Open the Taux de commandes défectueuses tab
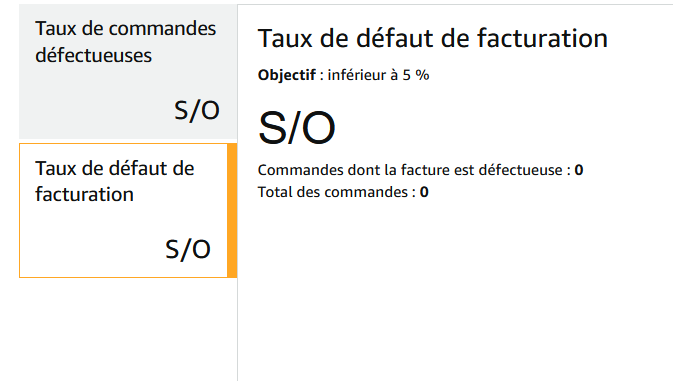Image resolution: width=673 pixels, height=381 pixels. coord(128,71)
